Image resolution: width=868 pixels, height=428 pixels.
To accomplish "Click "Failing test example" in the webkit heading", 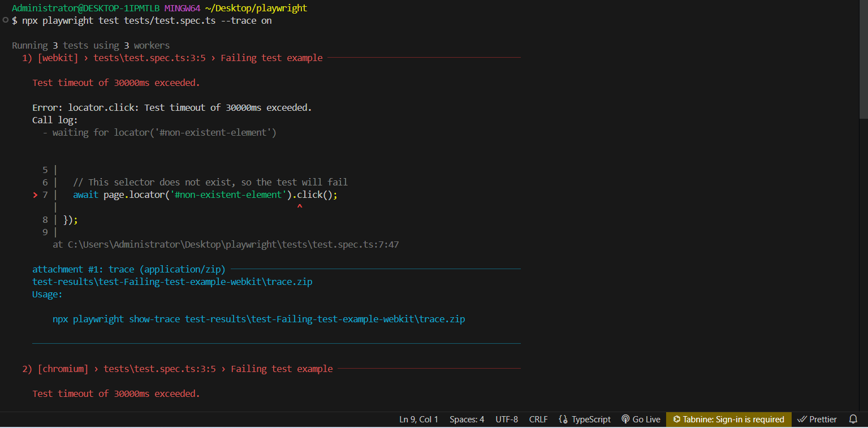I will point(271,58).
